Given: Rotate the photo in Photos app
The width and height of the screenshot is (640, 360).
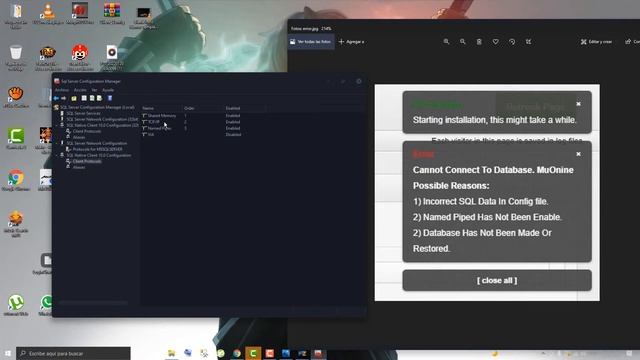Looking at the screenshot, I should coord(512,42).
